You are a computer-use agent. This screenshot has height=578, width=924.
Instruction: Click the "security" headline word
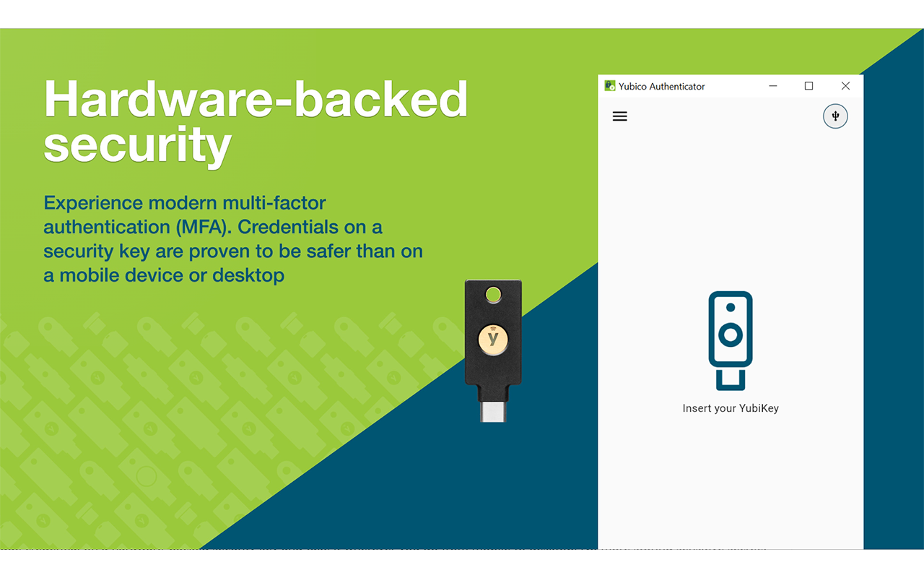[x=137, y=144]
